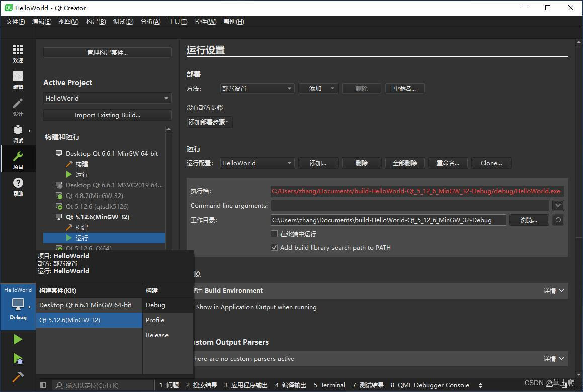Open the 工具 menu
The height and width of the screenshot is (392, 583).
[177, 21]
